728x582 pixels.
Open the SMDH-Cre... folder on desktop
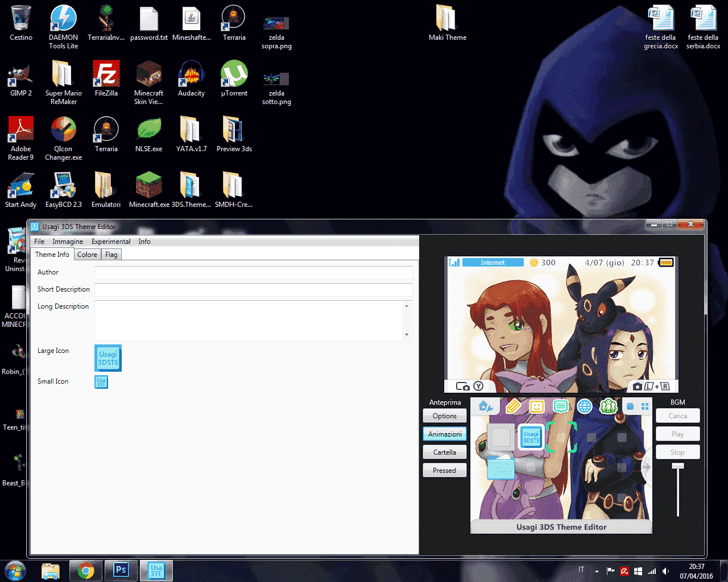click(x=234, y=190)
